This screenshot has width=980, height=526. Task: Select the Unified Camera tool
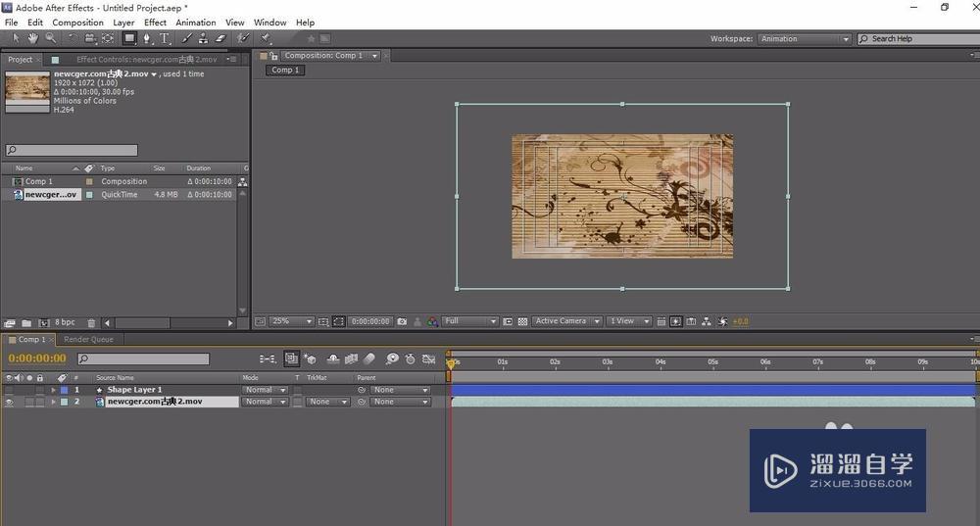tap(90, 39)
